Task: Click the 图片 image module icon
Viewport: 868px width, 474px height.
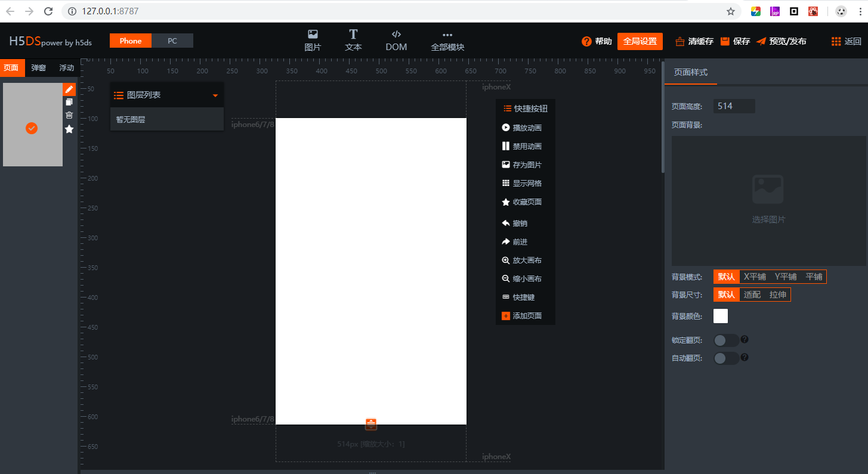Action: 313,35
